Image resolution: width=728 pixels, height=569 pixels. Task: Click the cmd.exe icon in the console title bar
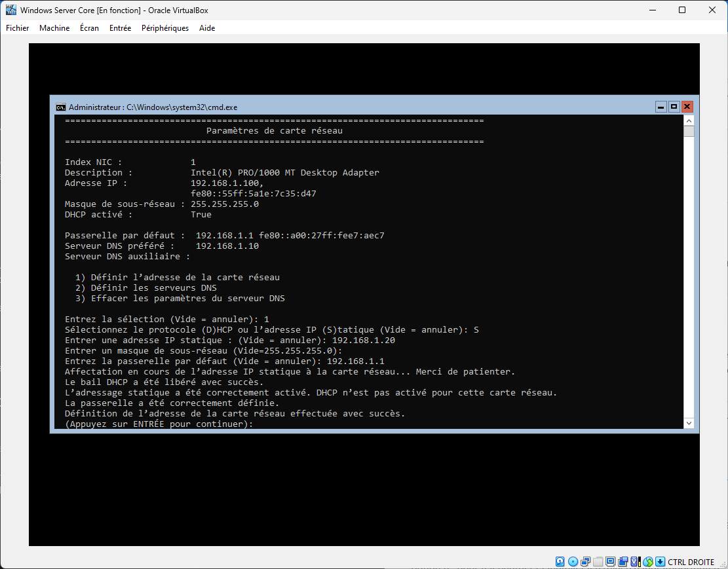pyautogui.click(x=61, y=107)
